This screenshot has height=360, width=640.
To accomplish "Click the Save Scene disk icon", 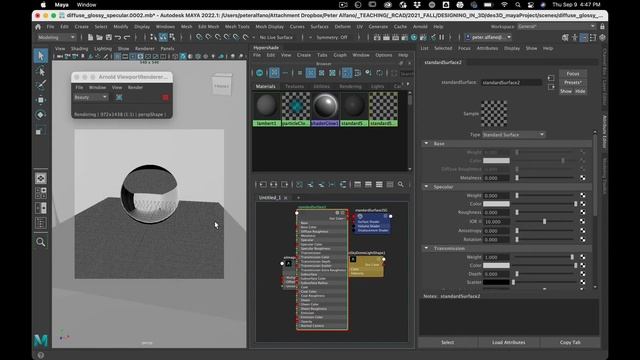I will 109,37.
